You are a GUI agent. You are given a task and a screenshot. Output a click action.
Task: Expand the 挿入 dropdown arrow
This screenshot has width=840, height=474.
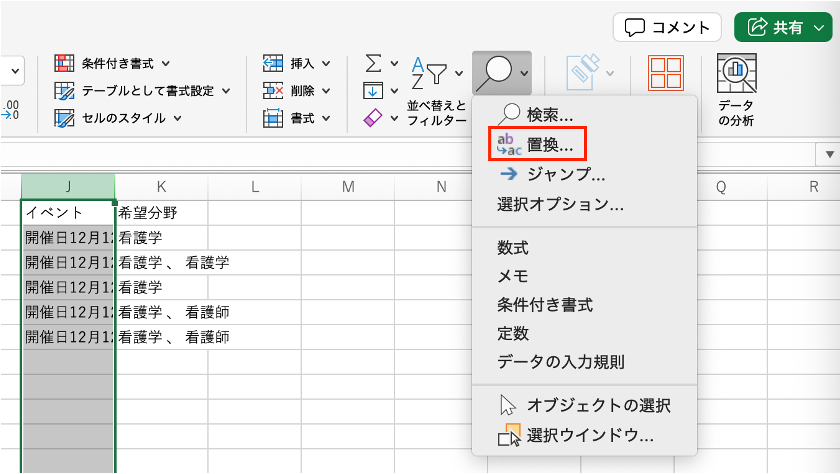click(x=326, y=64)
